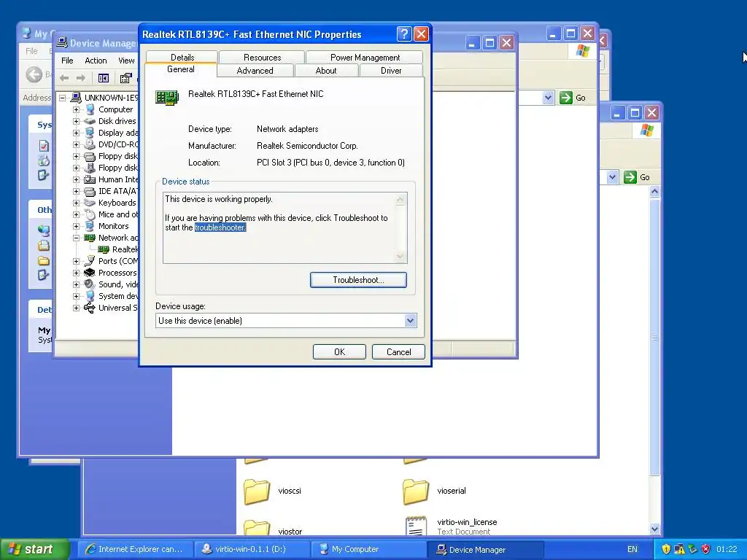The height and width of the screenshot is (560, 747).
Task: Click the Processors chip icon
Action: (90, 273)
